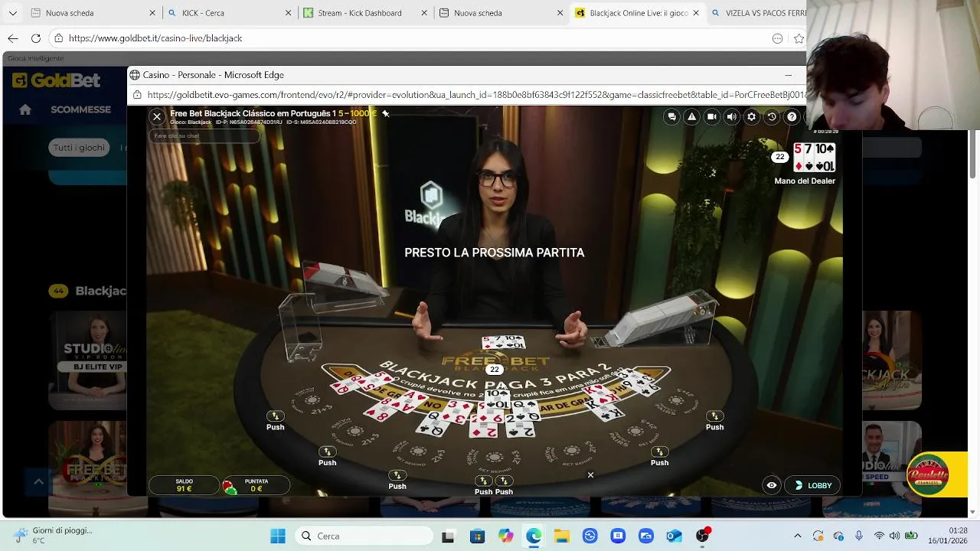Toggle the eye visibility icon near Lobby
This screenshot has height=551, width=980.
[771, 485]
